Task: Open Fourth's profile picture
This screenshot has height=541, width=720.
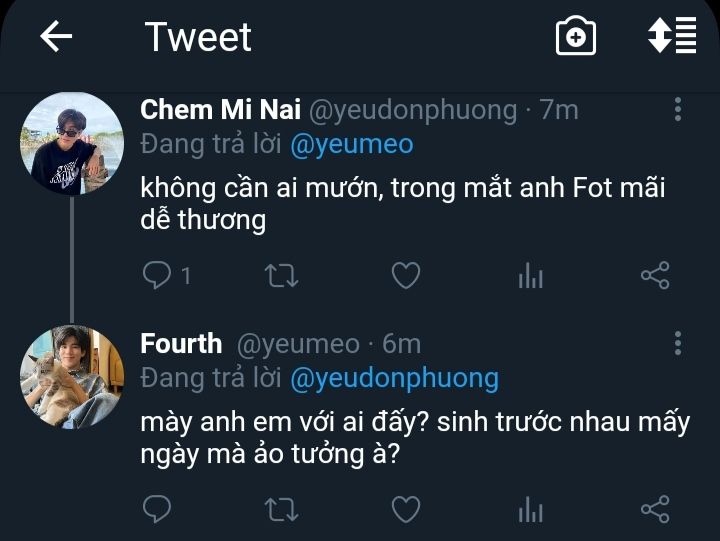Action: pyautogui.click(x=72, y=377)
